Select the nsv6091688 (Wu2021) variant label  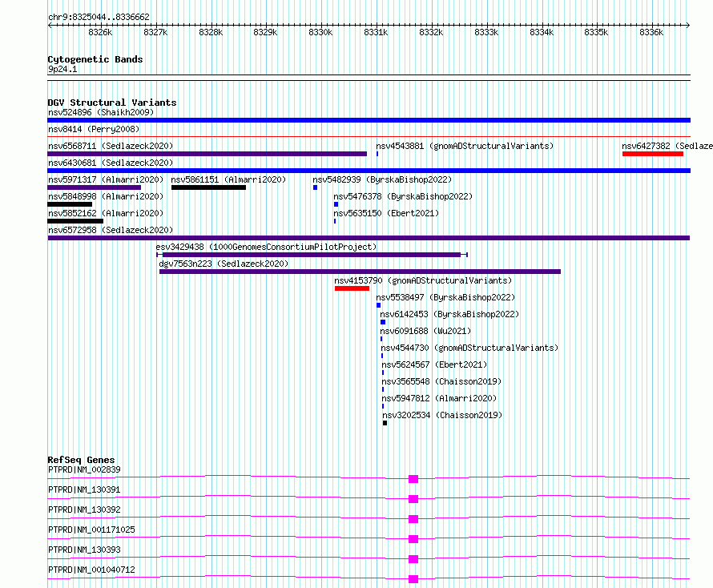(x=425, y=331)
